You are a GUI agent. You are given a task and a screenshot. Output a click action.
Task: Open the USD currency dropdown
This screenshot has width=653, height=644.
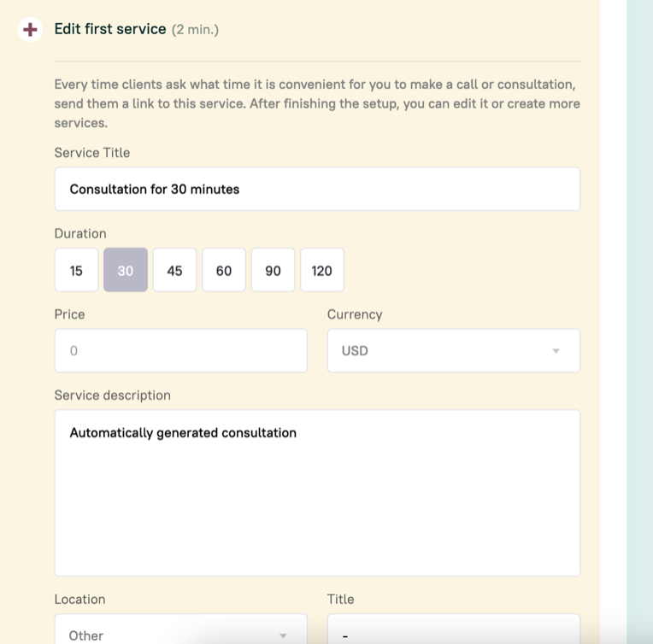(454, 350)
